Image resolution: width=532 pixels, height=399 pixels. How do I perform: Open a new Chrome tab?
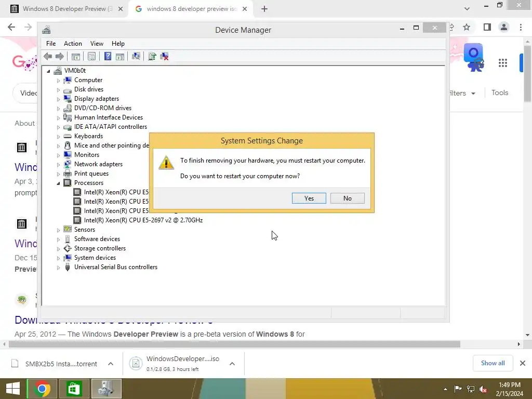point(264,9)
